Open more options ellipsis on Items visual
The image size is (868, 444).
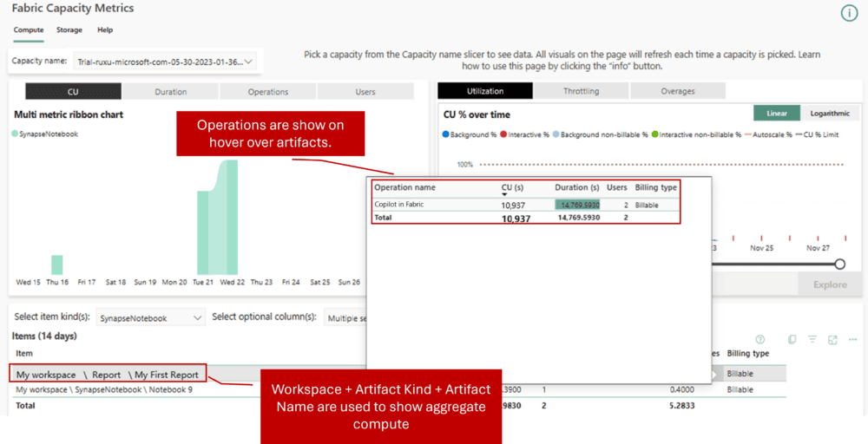852,339
